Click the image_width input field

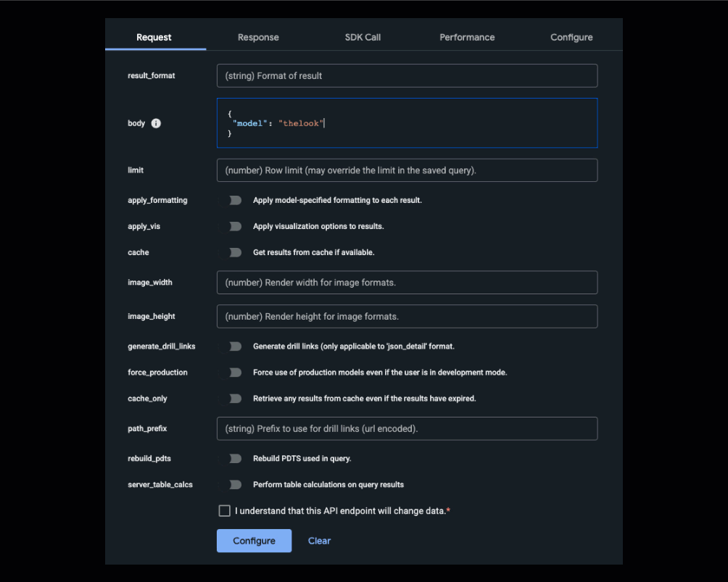(408, 282)
